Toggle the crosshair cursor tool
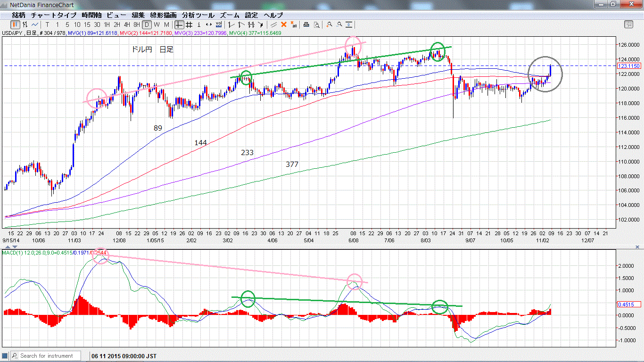Viewport: 644px width, 362px height. [x=179, y=25]
